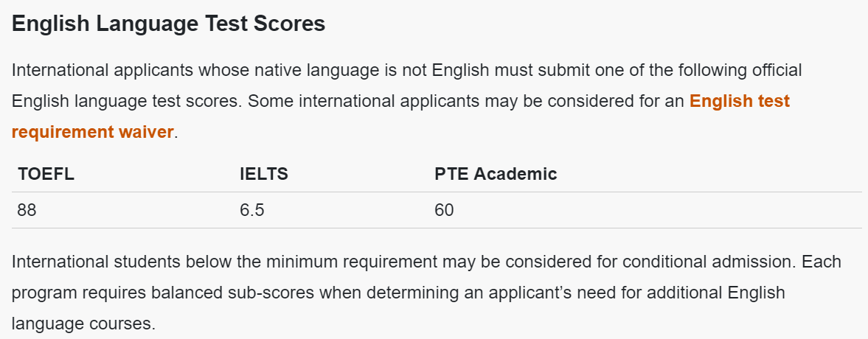Select the PTE Academic column header
Image resolution: width=868 pixels, height=339 pixels.
[496, 174]
